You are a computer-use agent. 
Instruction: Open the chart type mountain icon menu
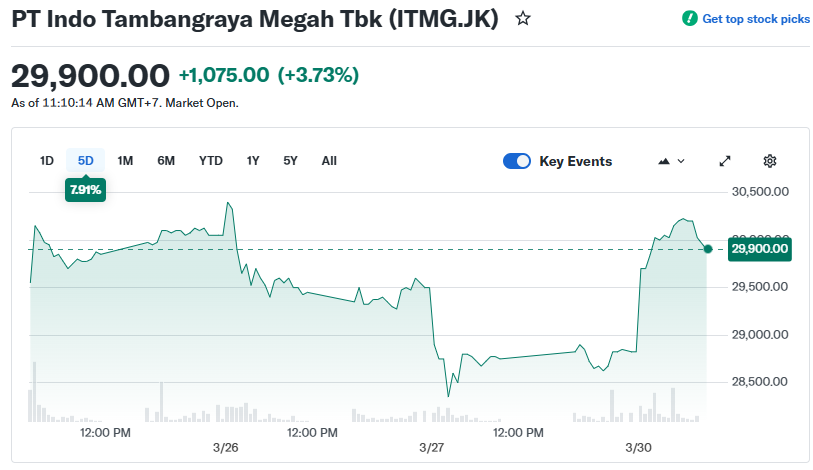(671, 161)
